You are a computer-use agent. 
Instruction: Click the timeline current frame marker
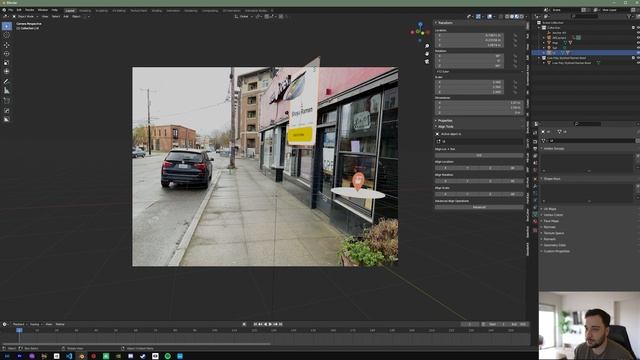tap(19, 330)
